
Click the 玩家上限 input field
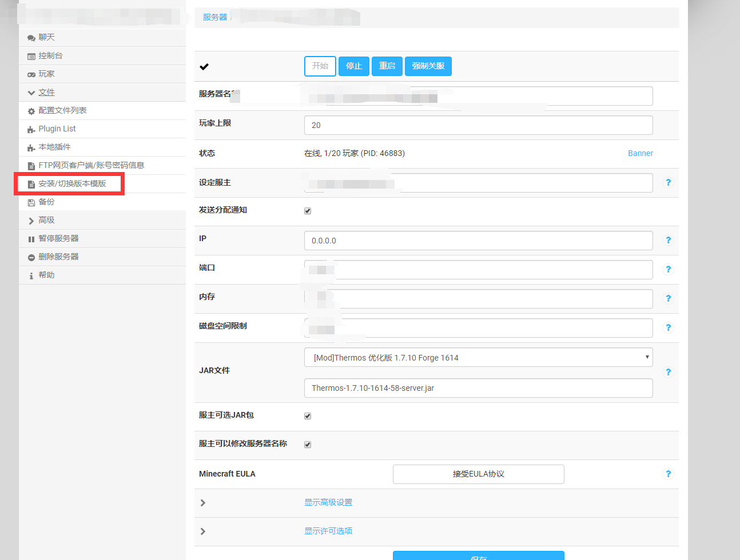pos(478,125)
